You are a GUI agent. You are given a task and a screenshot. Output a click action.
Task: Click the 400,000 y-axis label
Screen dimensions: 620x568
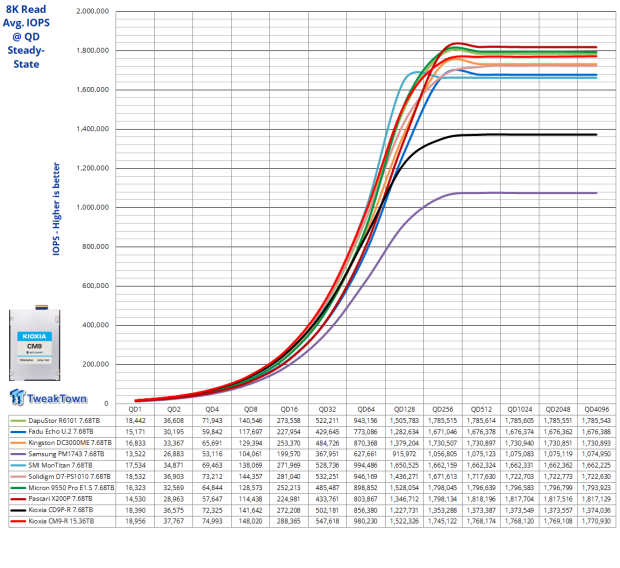[x=96, y=325]
